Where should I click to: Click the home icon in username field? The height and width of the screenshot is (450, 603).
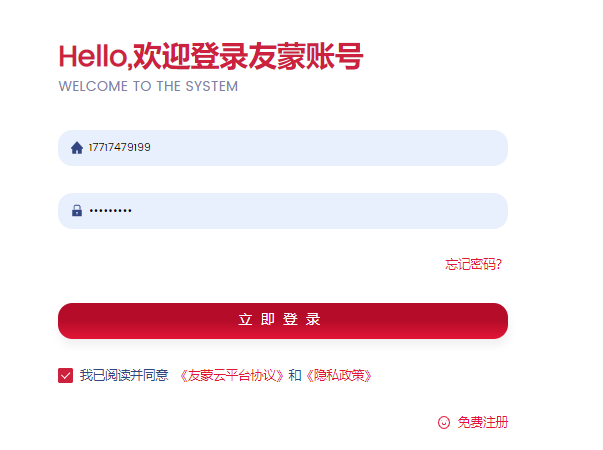(x=77, y=148)
